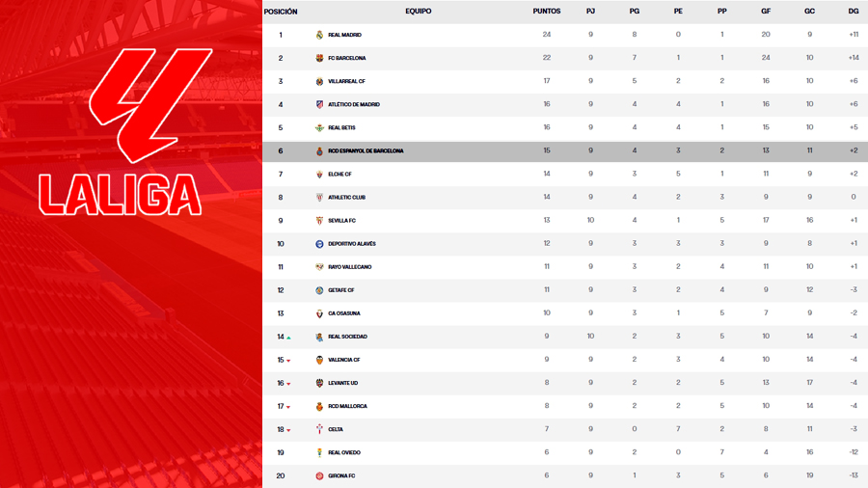Click the EQUIPO column header
The width and height of the screenshot is (868, 488).
(x=418, y=12)
